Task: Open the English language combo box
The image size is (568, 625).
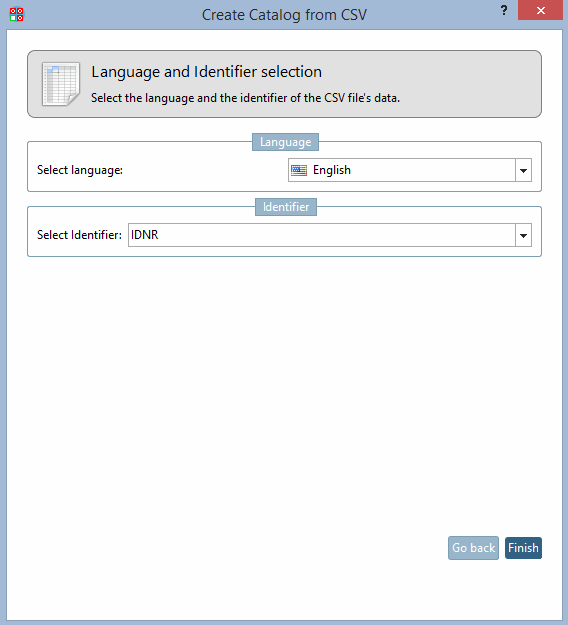Action: pos(409,170)
